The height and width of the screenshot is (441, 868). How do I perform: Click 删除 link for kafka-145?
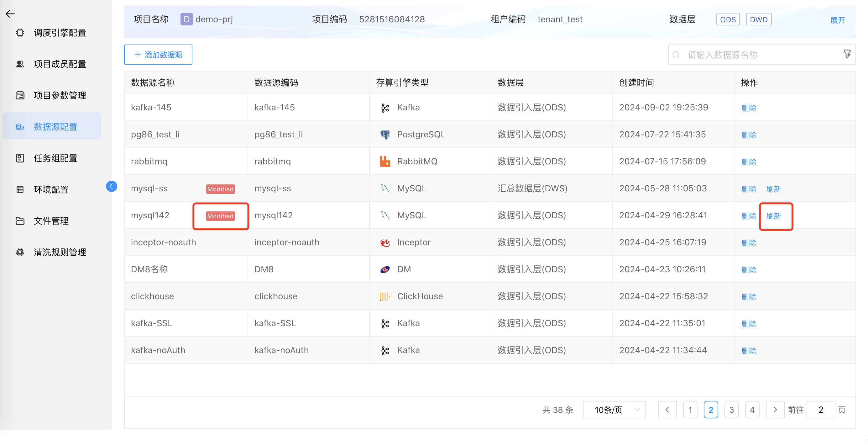748,108
